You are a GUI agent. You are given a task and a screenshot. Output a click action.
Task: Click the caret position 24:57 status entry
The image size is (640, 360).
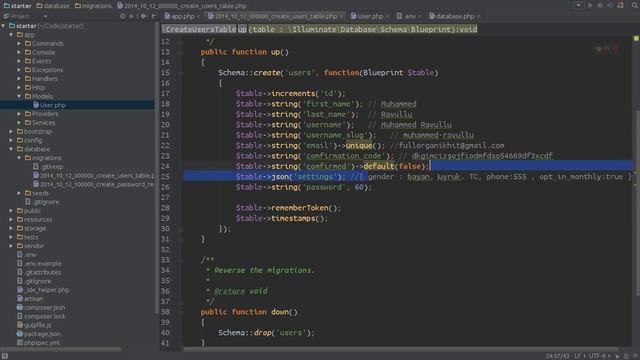pyautogui.click(x=557, y=356)
